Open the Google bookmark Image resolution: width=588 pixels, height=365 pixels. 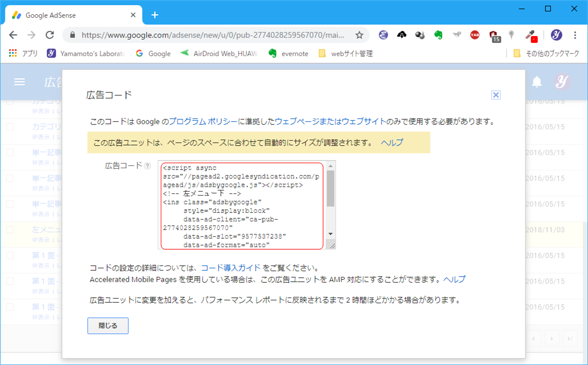(x=153, y=53)
